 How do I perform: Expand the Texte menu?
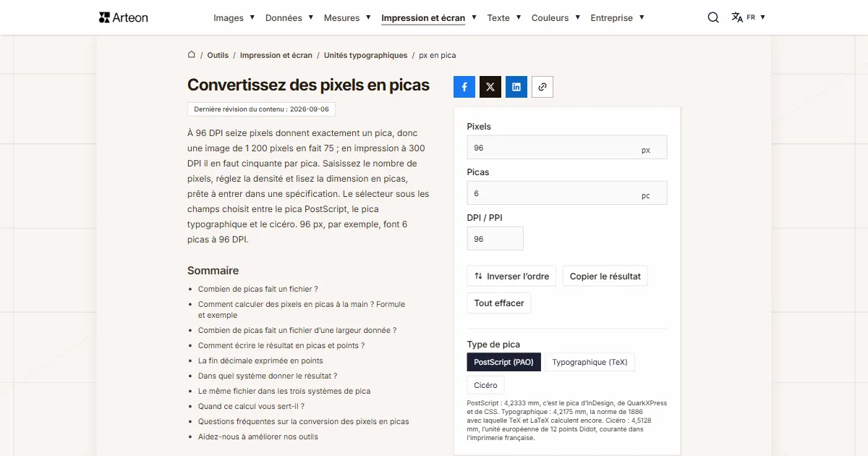click(x=504, y=17)
